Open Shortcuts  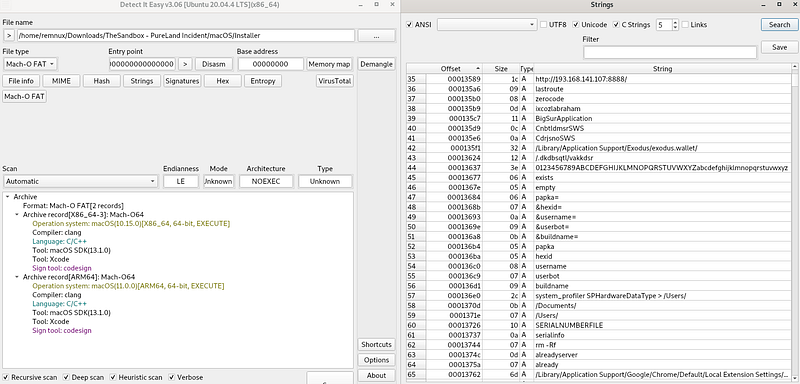click(376, 345)
